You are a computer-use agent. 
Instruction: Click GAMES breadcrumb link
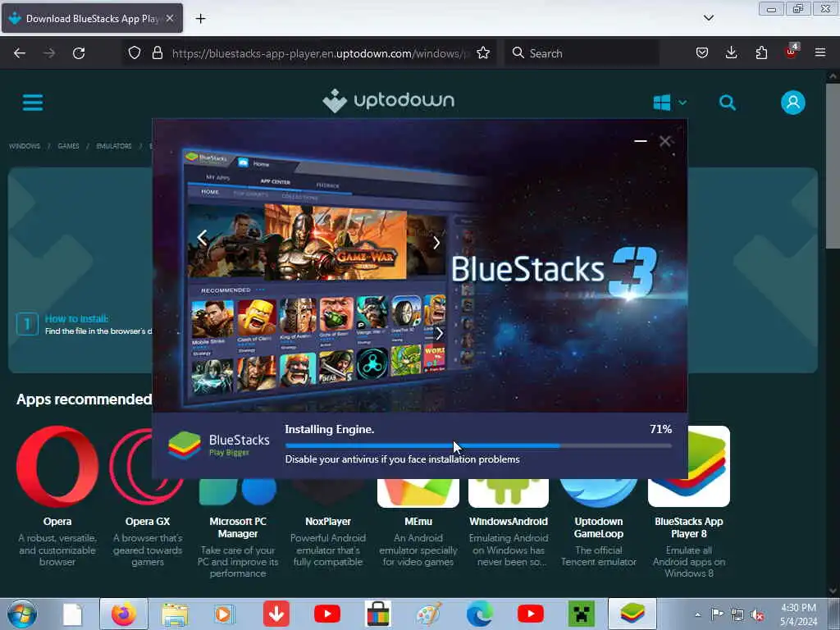(69, 146)
